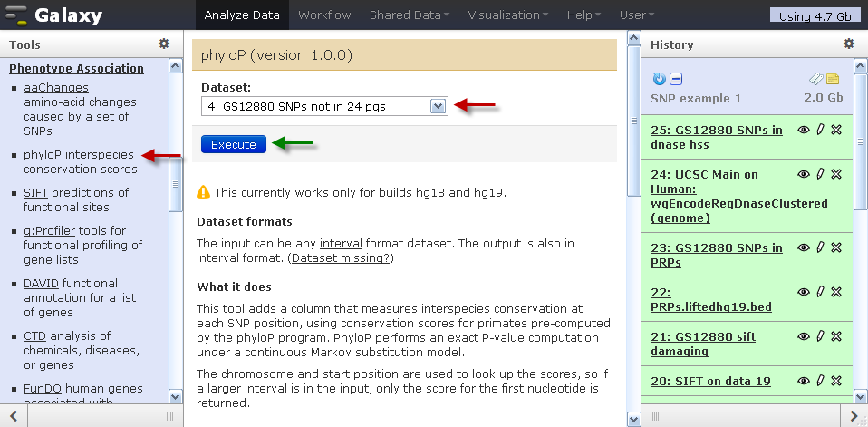This screenshot has width=868, height=427.
Task: Edit attributes of dataset 23 SNPs in PRPs
Action: [x=820, y=247]
